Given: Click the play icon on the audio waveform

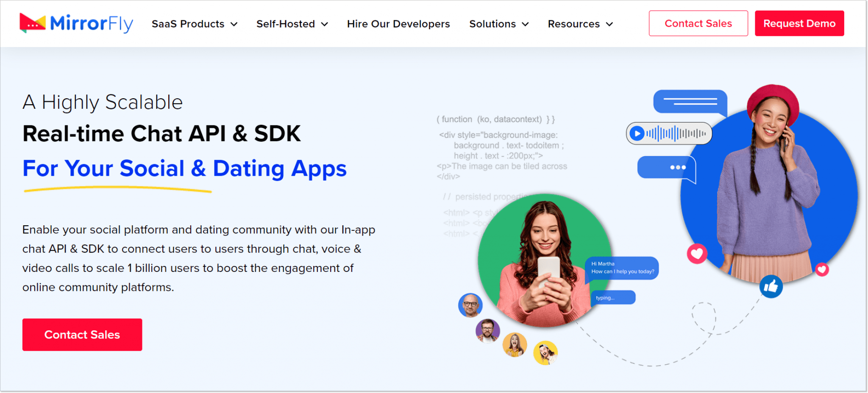Looking at the screenshot, I should (637, 133).
